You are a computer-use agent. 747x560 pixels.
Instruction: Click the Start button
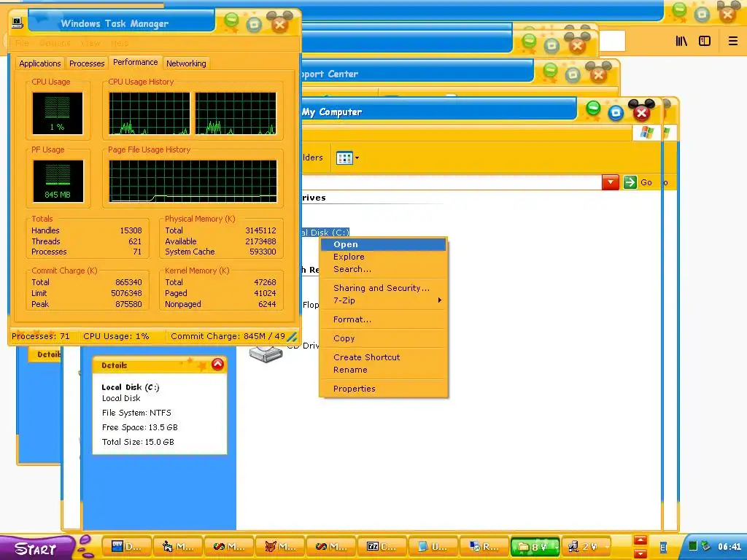click(36, 548)
